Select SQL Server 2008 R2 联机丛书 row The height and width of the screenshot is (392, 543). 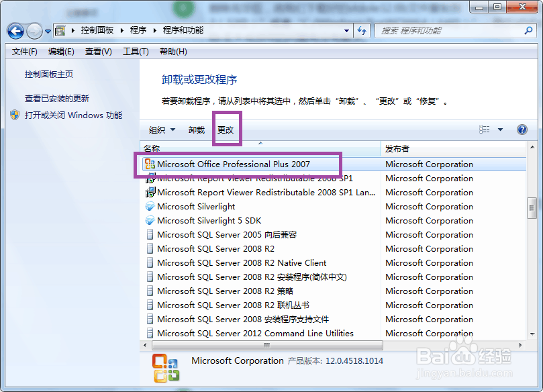click(x=334, y=305)
